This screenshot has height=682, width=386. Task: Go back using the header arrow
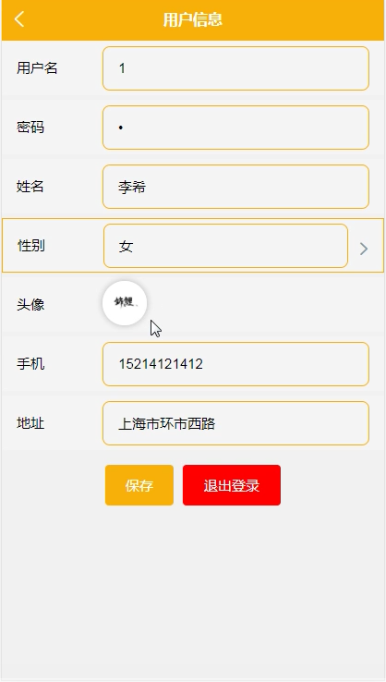coord(19,20)
